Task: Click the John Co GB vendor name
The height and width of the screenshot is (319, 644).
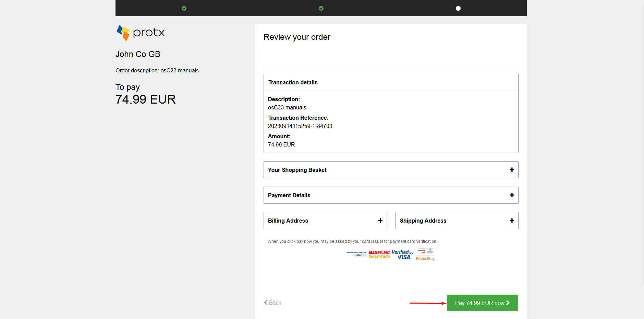Action: tap(138, 54)
